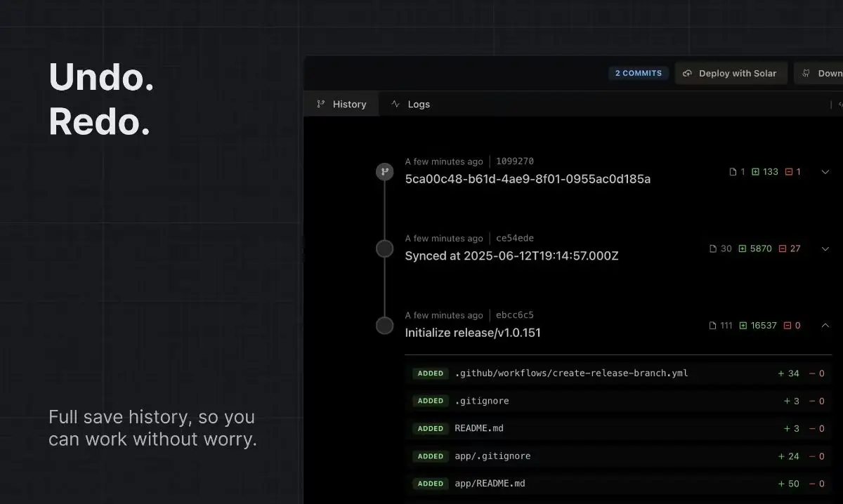Click the timeline node for Synced commit

click(x=384, y=248)
